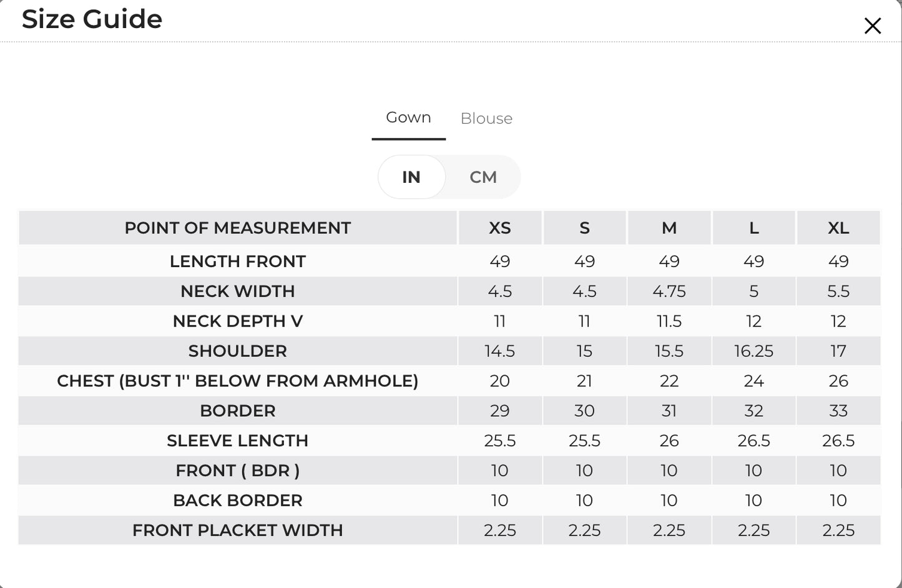902x588 pixels.
Task: Click the 4.75 neck width value
Action: coord(669,292)
